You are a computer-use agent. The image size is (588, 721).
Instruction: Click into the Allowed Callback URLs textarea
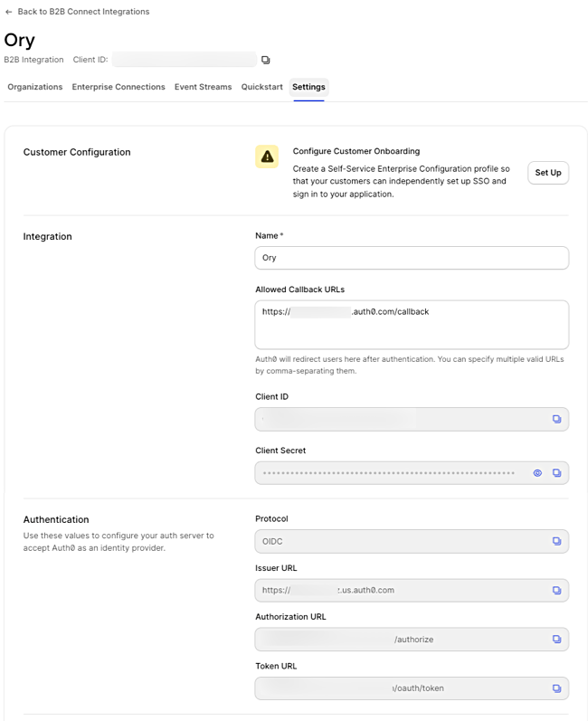click(x=412, y=325)
